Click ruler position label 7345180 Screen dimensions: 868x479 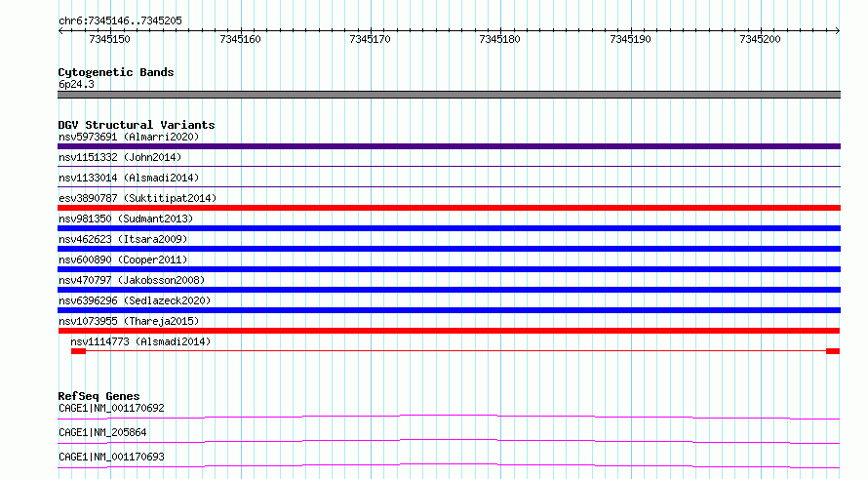click(500, 39)
